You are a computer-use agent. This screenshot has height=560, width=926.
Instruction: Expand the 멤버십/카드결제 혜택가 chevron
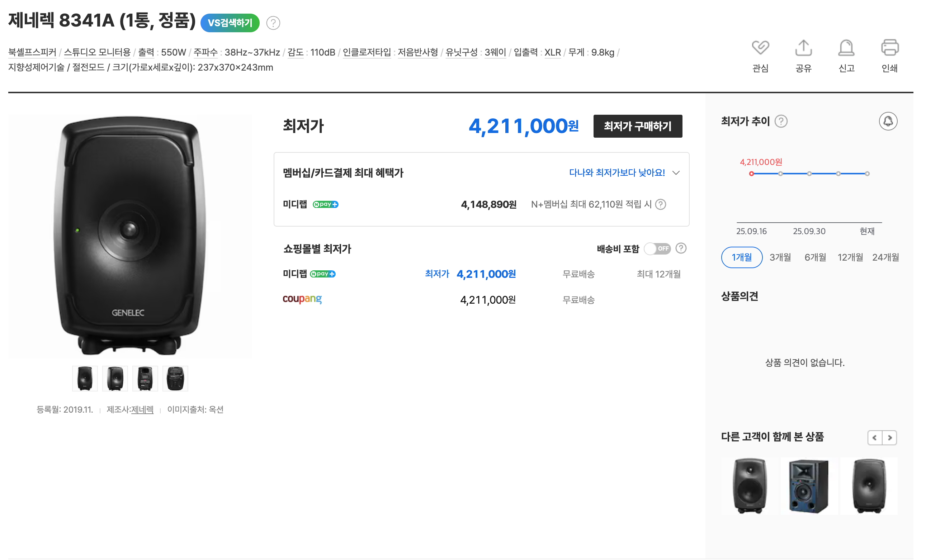676,173
